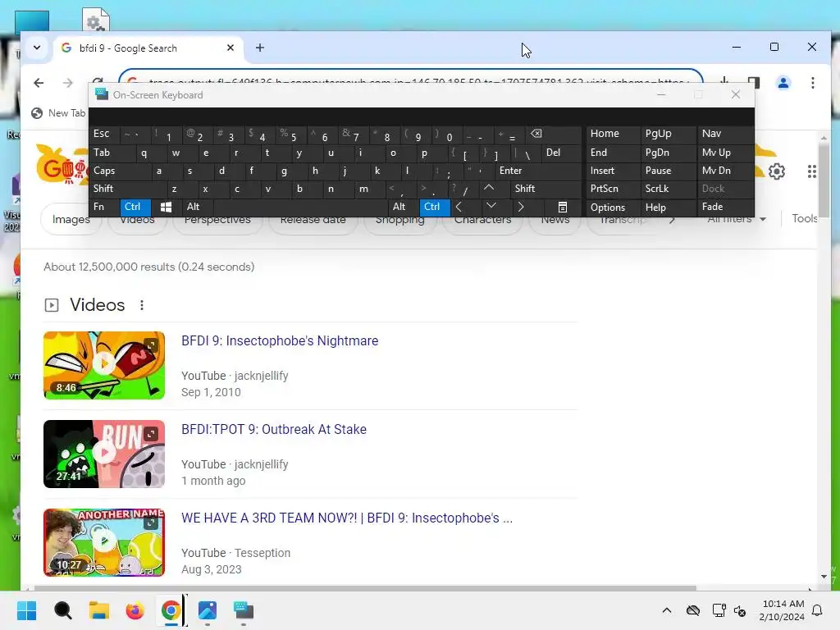Open BFDI 9: Insectophobe's Nightmare link
The width and height of the screenshot is (840, 630).
pyautogui.click(x=280, y=340)
